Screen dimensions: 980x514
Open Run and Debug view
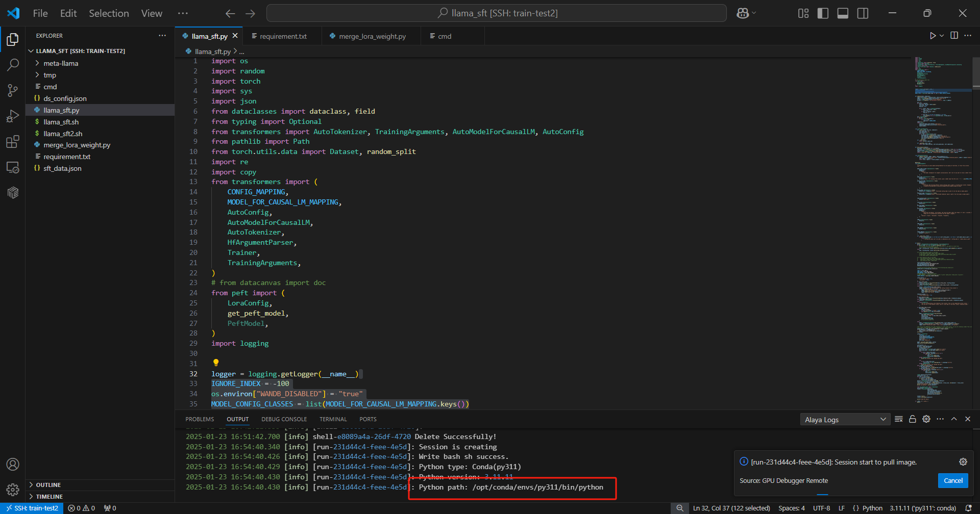pyautogui.click(x=13, y=116)
